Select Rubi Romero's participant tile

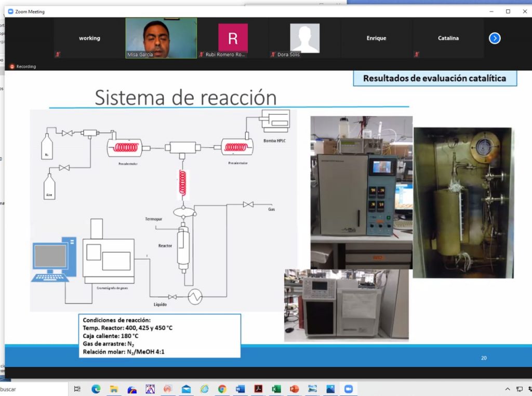coord(233,38)
